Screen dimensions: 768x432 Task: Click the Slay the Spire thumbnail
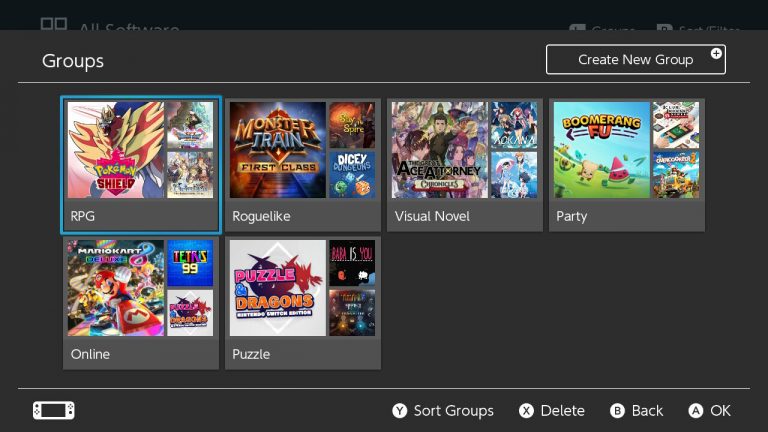pos(352,125)
